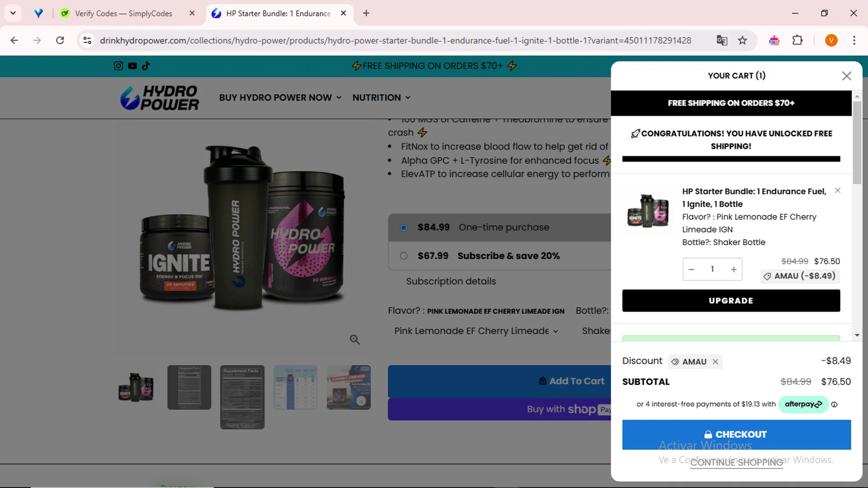Click HP Starter Bundle cart item title

[x=754, y=197]
